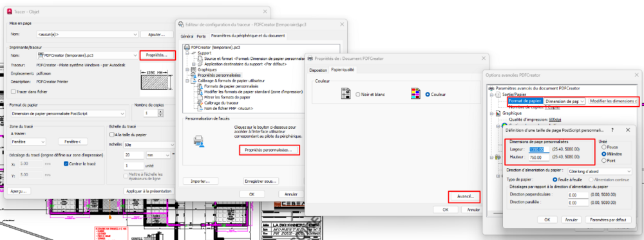
Task: Click the Avancé... button
Action: click(464, 196)
